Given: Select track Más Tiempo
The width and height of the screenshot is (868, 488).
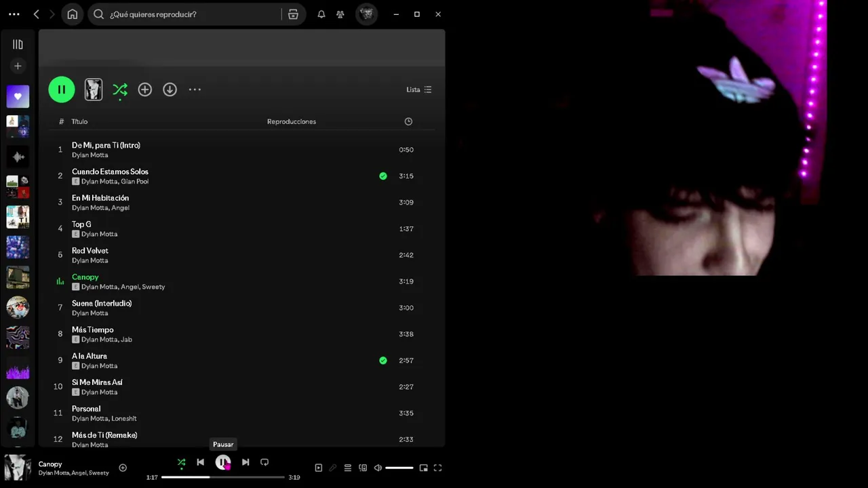Looking at the screenshot, I should pos(93,329).
